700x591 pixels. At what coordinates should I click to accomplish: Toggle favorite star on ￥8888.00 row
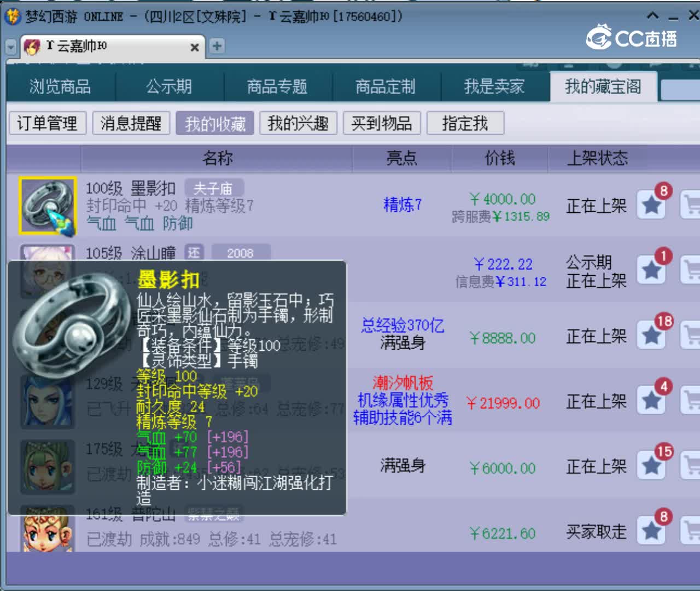[x=651, y=335]
